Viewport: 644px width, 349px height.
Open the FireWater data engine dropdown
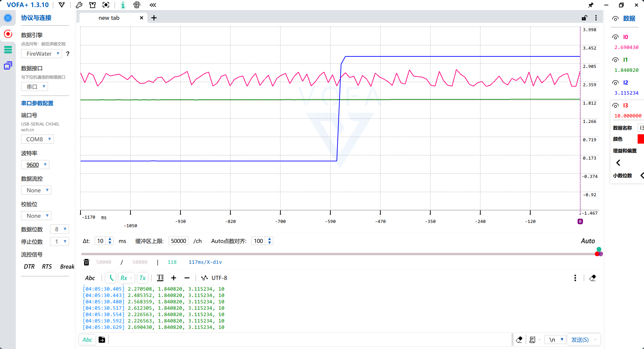pyautogui.click(x=42, y=54)
